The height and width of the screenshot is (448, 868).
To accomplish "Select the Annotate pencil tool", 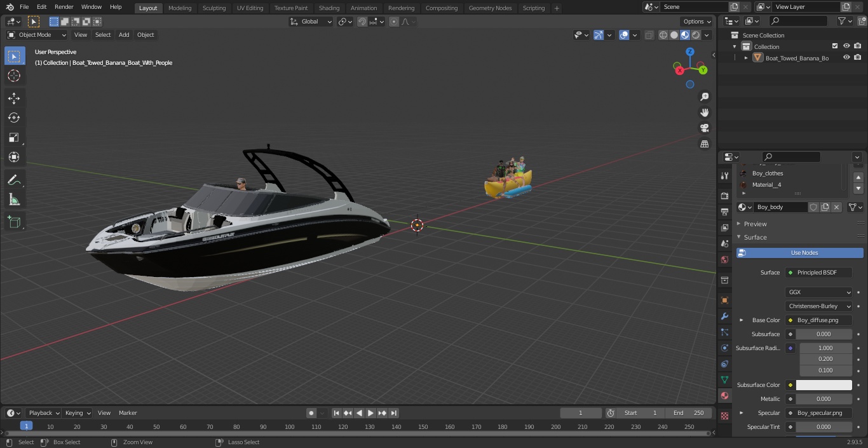I will (x=14, y=180).
